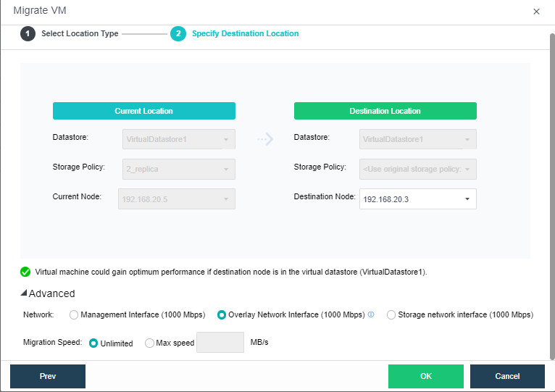The image size is (555, 392).
Task: Click the Prev button
Action: pos(48,376)
